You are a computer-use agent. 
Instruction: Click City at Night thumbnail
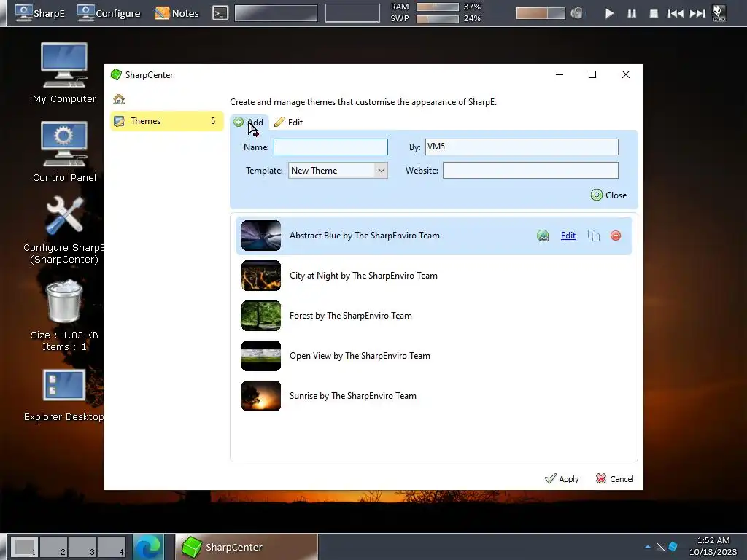coord(261,276)
